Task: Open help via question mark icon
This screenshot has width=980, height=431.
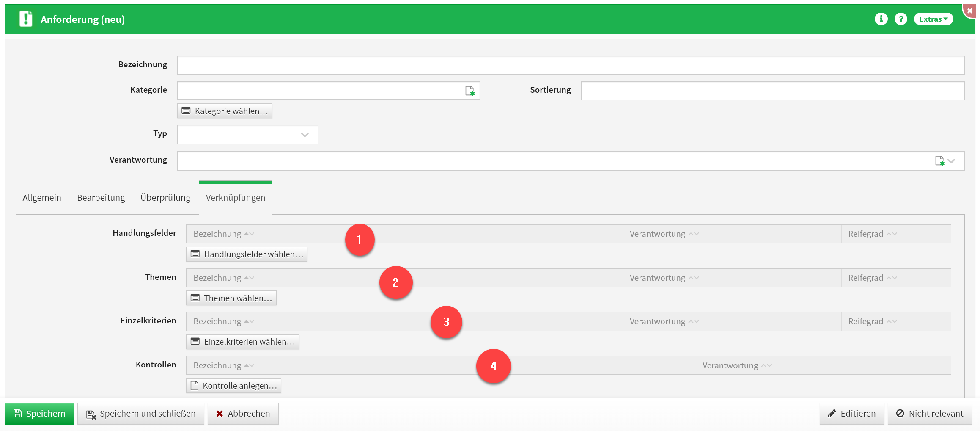Action: click(x=901, y=19)
